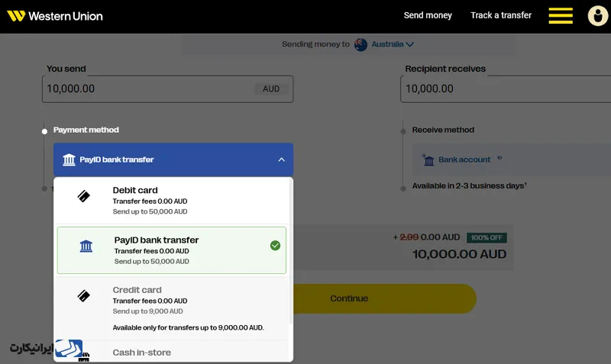Image resolution: width=611 pixels, height=364 pixels.
Task: Select the Cash in-store option
Action: pos(171,352)
